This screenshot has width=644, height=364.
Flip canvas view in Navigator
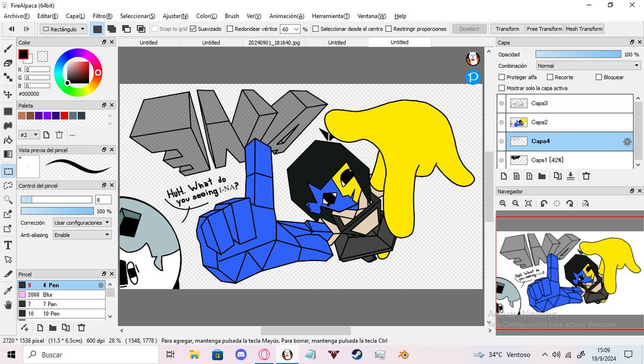pos(586,203)
